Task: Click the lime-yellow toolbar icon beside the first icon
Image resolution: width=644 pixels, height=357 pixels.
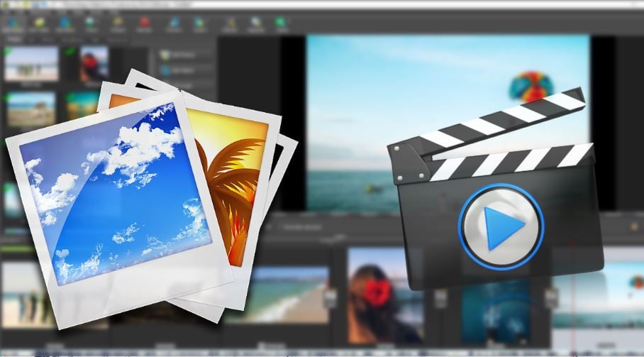Action: (39, 23)
